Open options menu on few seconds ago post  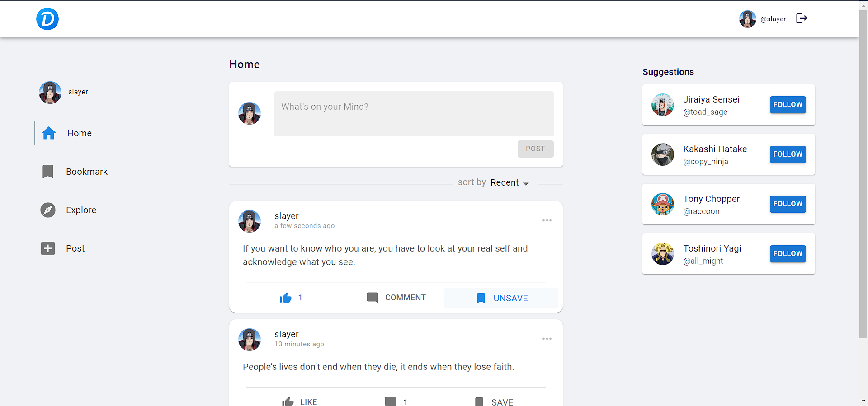[547, 220]
